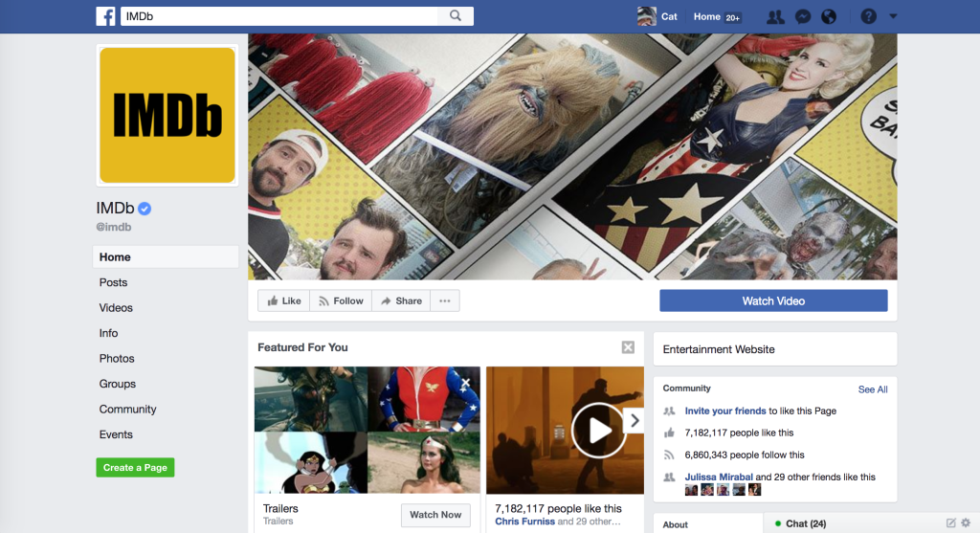The width and height of the screenshot is (980, 533).
Task: Play the featured video
Action: pyautogui.click(x=598, y=431)
